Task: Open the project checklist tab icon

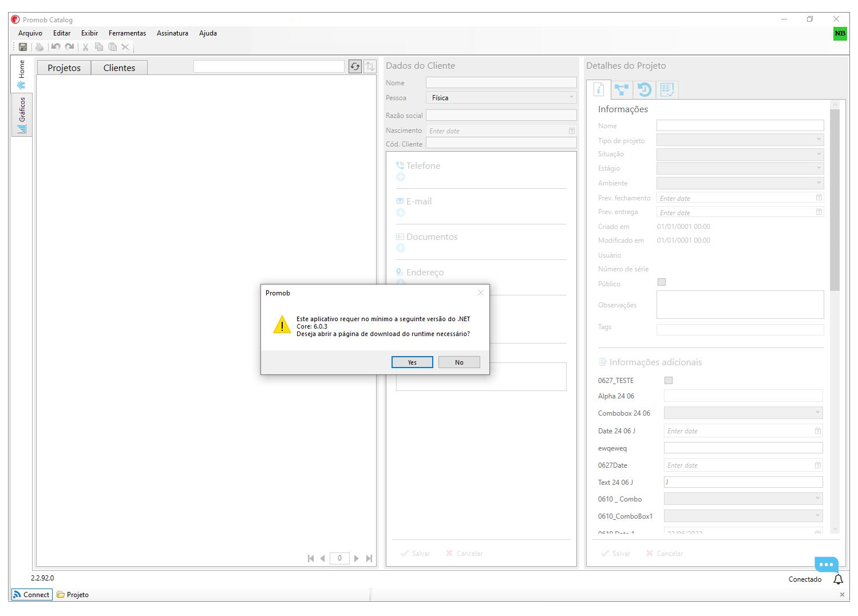Action: [x=667, y=89]
